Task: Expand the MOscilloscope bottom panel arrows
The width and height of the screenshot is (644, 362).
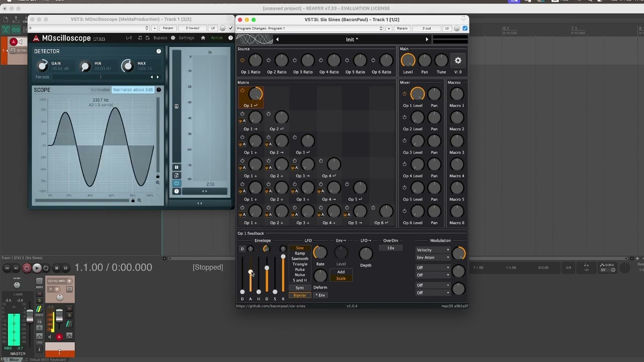Action: (200, 203)
